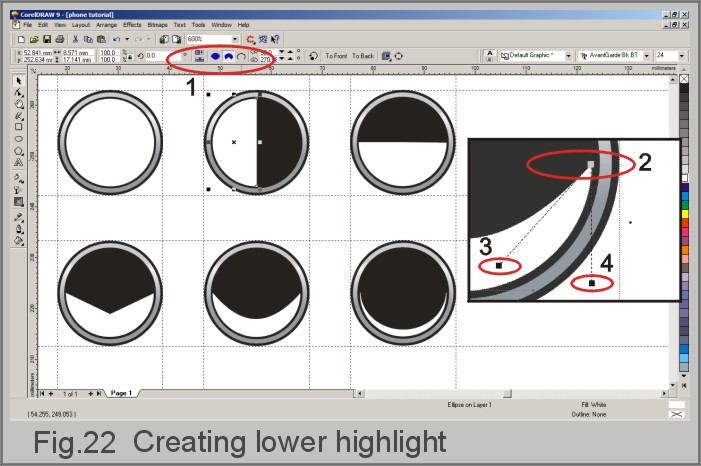Select the Interactive Blend tool
Image resolution: width=701 pixels, height=466 pixels.
18,202
